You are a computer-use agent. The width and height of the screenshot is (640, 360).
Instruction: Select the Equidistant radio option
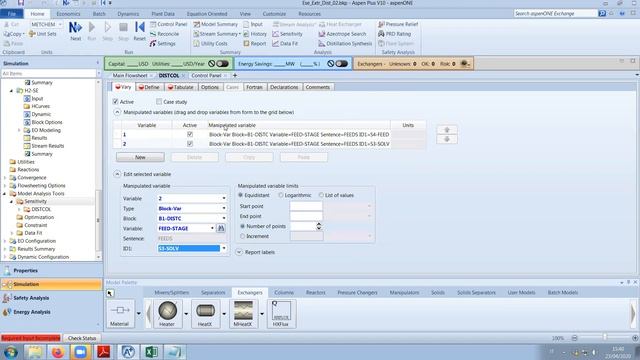(x=241, y=195)
